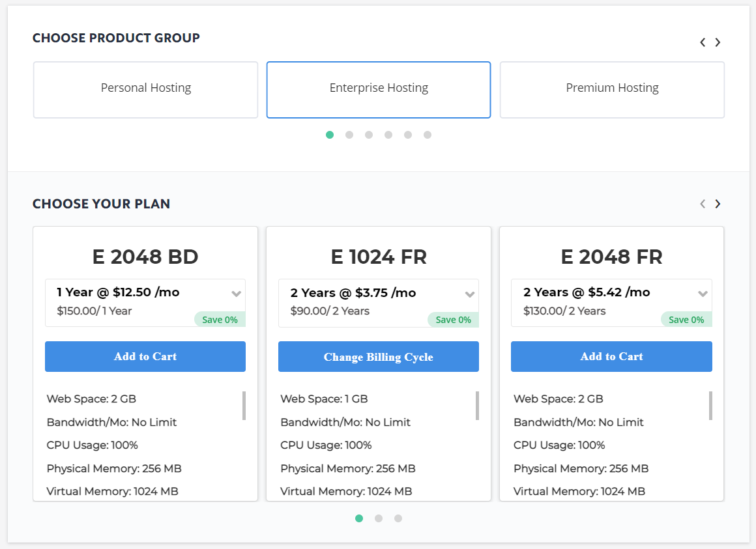Image resolution: width=756 pixels, height=549 pixels.
Task: Go to third plan carousel page dot
Action: 398,518
